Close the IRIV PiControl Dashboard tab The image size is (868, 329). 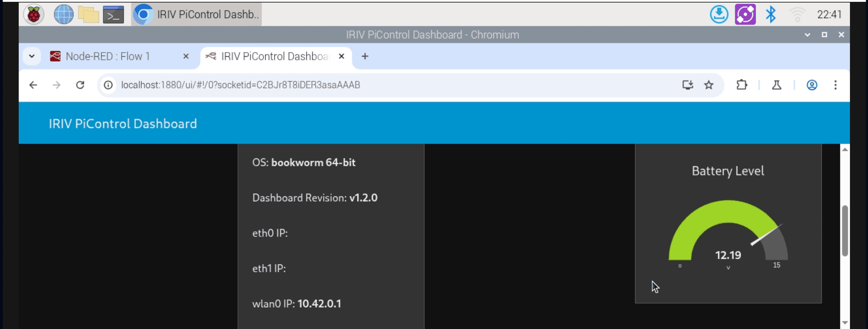click(x=341, y=56)
